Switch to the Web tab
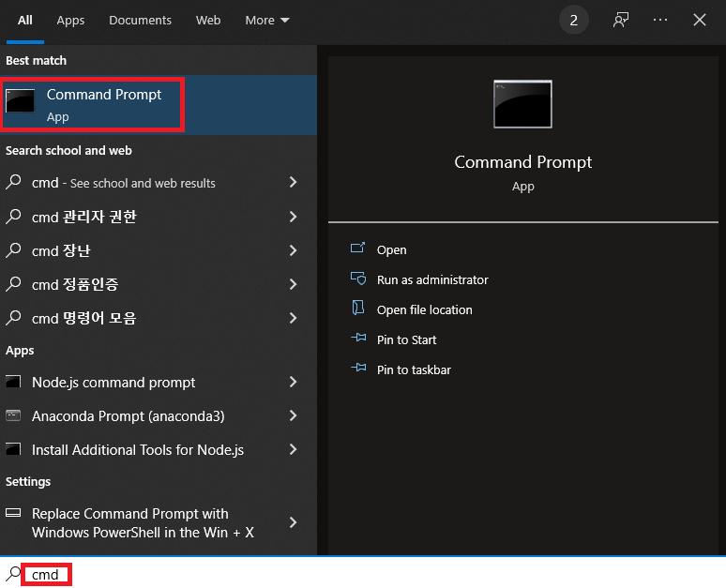Screen dimensions: 726x588 pyautogui.click(x=208, y=21)
